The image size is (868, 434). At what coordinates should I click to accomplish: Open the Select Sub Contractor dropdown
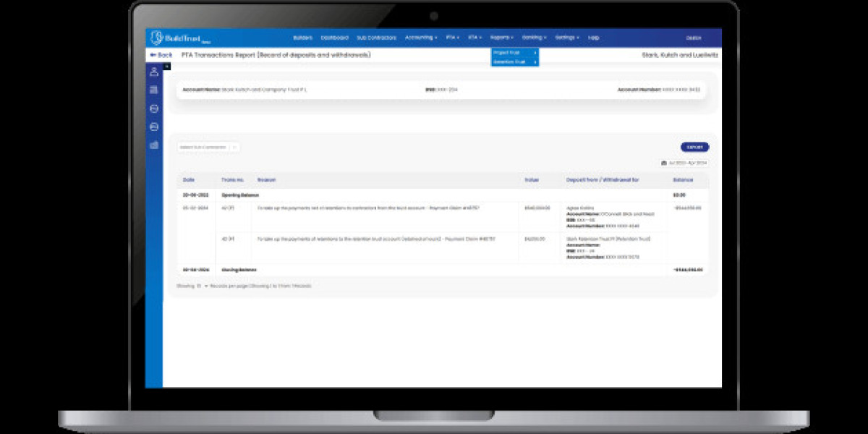209,147
